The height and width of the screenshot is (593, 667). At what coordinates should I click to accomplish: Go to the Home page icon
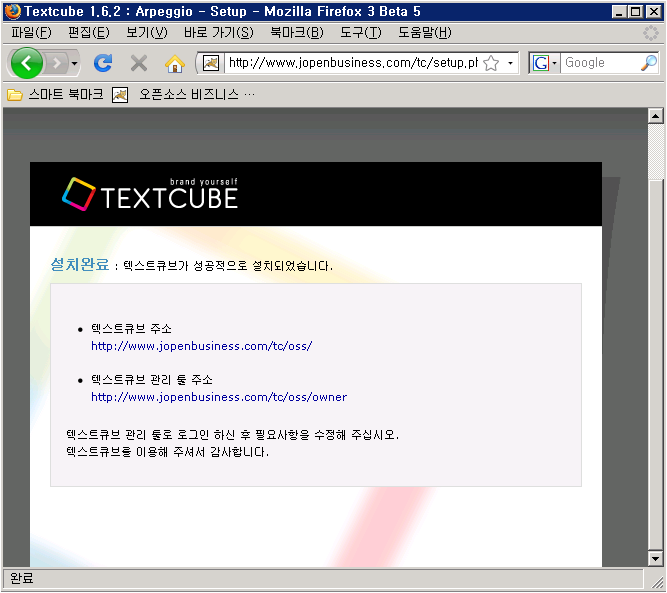click(x=175, y=63)
